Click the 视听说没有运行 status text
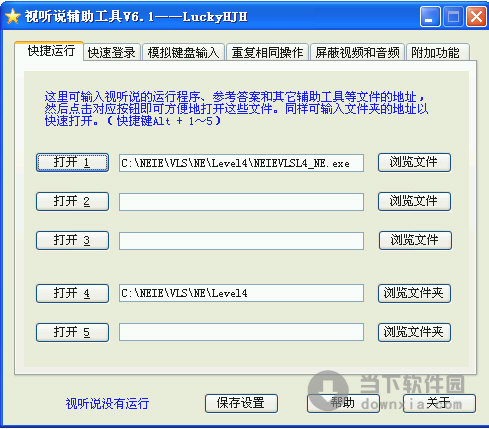 click(107, 404)
